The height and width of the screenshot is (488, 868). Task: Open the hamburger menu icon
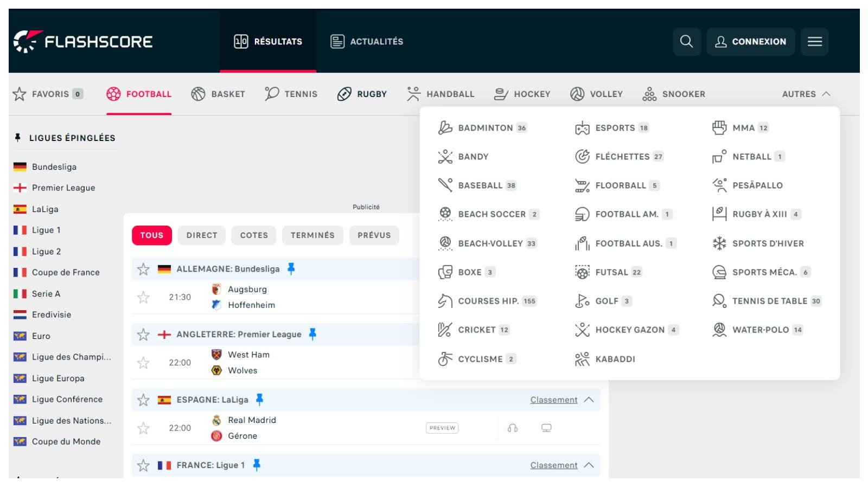point(814,41)
